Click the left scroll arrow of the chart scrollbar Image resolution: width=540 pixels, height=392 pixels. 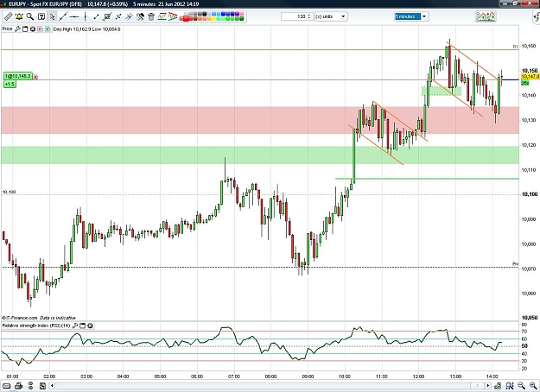(52, 386)
